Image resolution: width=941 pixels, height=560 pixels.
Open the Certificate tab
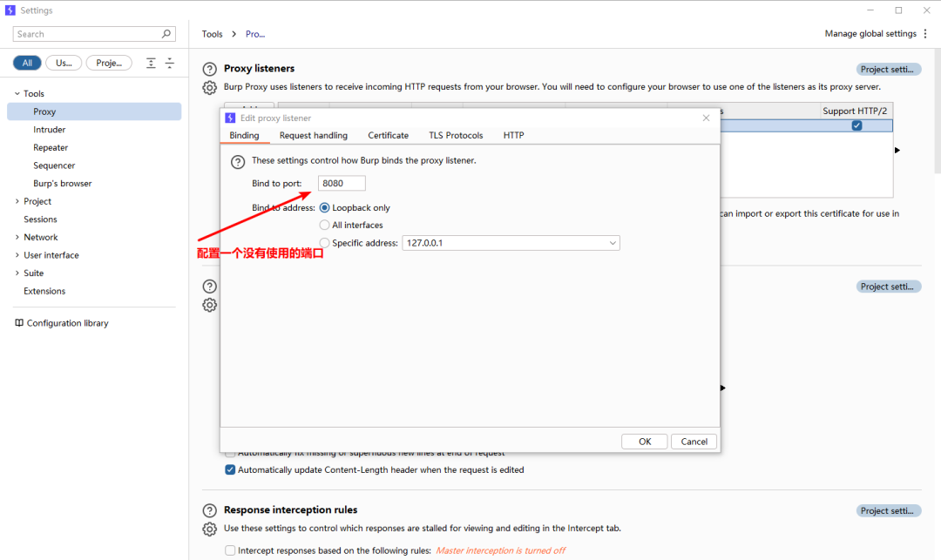tap(389, 136)
